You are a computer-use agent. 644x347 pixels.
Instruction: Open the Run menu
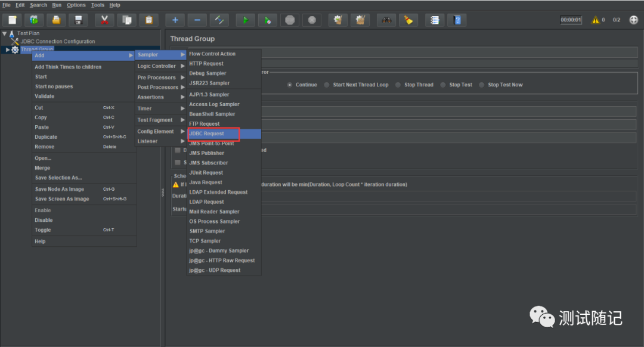point(57,5)
